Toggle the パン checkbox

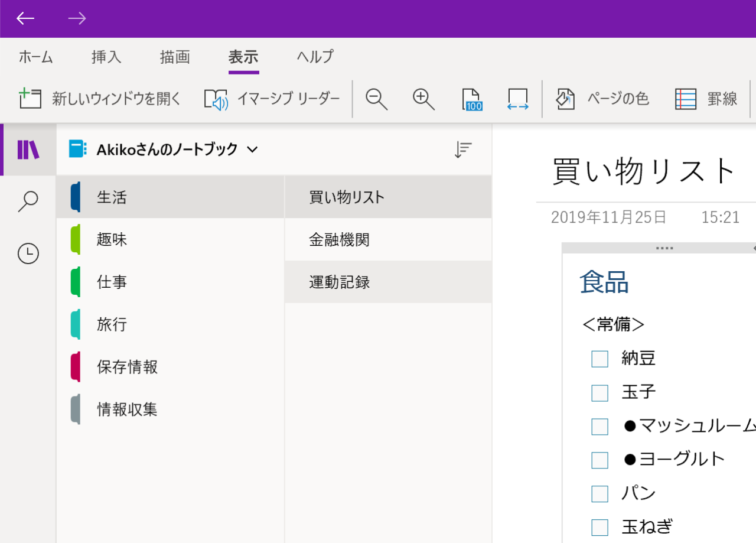click(x=599, y=493)
